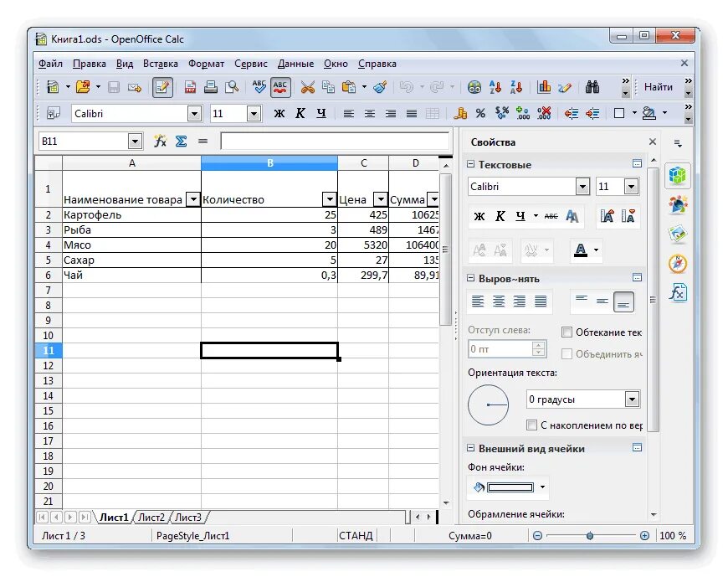This screenshot has width=728, height=577.
Task: Open Количество column filter dropdown
Action: tap(330, 200)
